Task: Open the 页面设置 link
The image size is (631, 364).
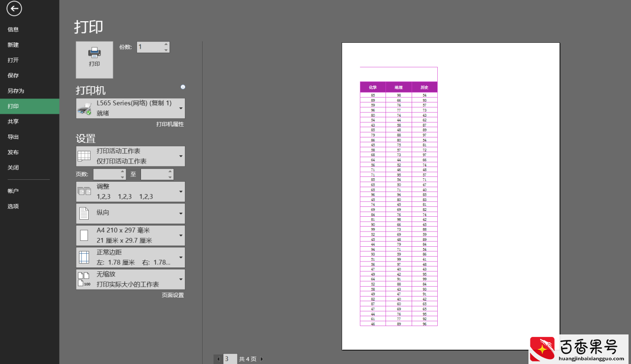Action: pyautogui.click(x=173, y=295)
